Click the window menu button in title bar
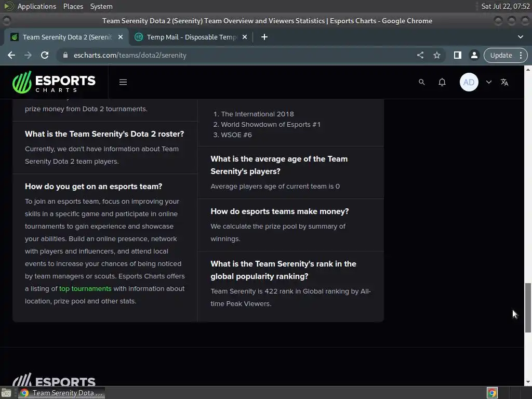 tap(6, 21)
